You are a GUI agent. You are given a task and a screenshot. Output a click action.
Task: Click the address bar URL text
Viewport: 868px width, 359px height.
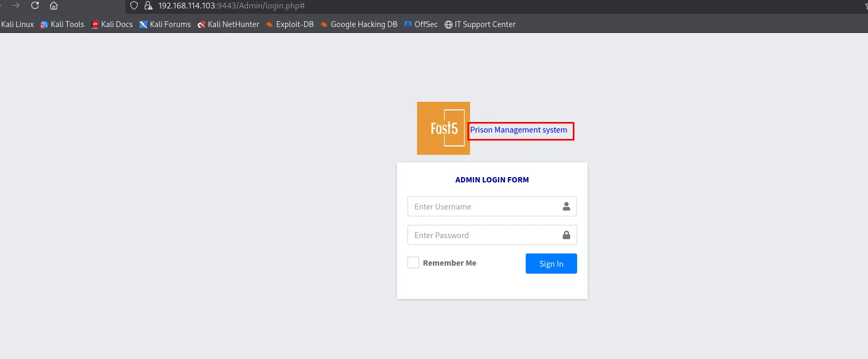click(x=231, y=6)
